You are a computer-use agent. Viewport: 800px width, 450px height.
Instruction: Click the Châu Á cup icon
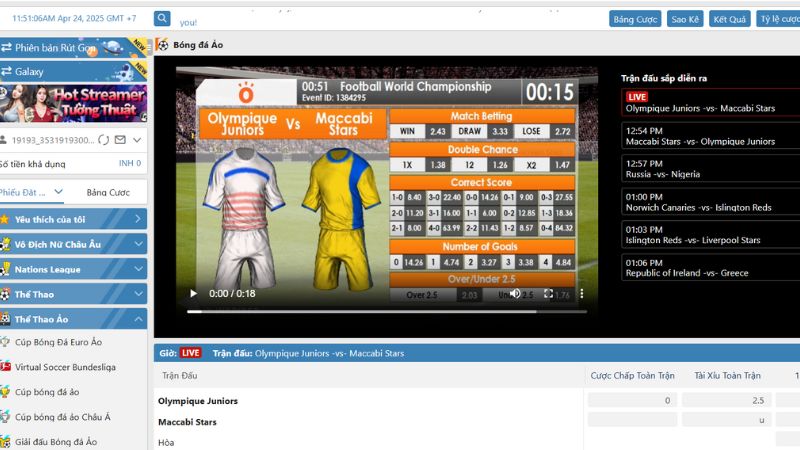[x=5, y=416]
